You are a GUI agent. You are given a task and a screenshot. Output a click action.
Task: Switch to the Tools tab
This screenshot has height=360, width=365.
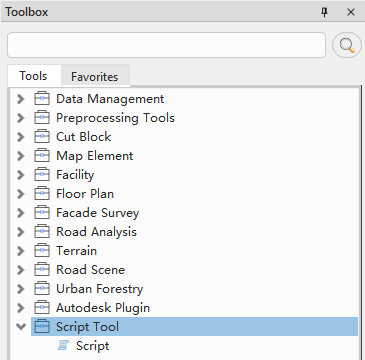33,76
